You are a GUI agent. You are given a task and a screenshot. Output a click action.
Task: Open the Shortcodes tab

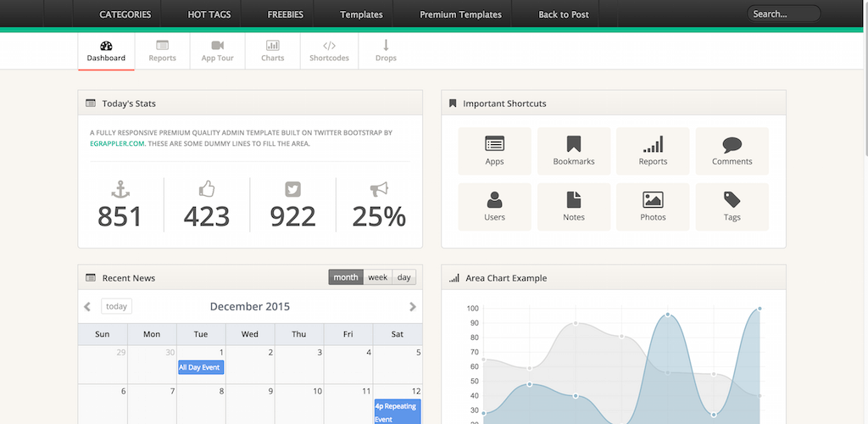point(330,52)
